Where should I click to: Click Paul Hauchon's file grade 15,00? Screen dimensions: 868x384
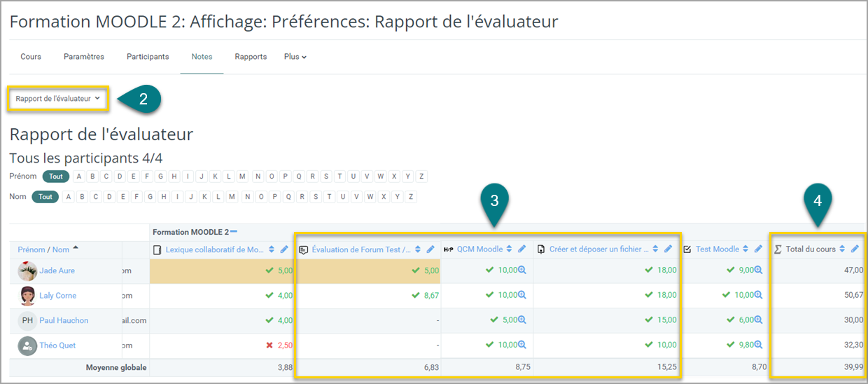tap(667, 320)
